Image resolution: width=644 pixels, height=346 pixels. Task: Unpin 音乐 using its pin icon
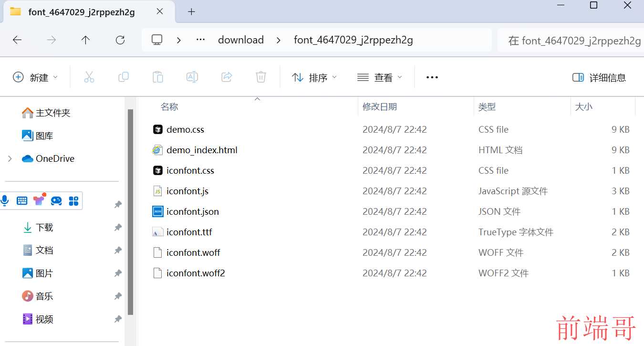coord(118,296)
